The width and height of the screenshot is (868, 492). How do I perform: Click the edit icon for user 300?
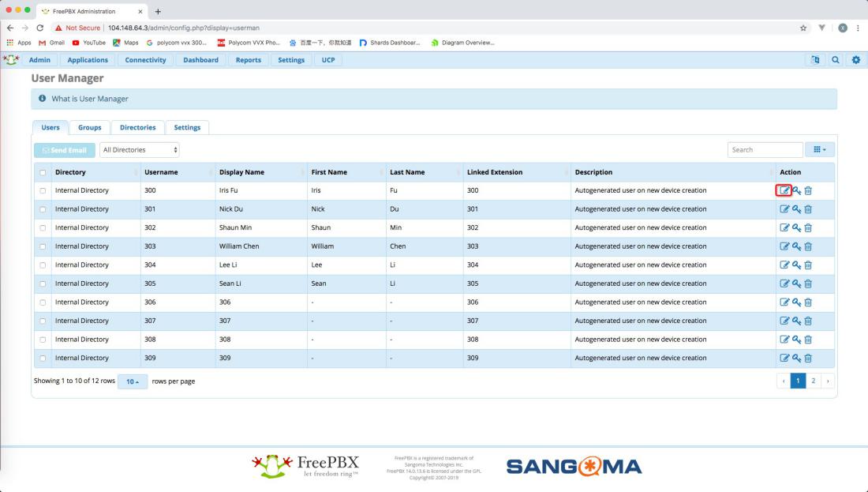(x=784, y=190)
